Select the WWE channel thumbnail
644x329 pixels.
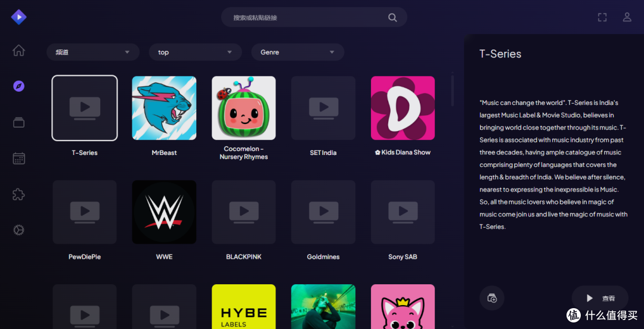coord(164,212)
